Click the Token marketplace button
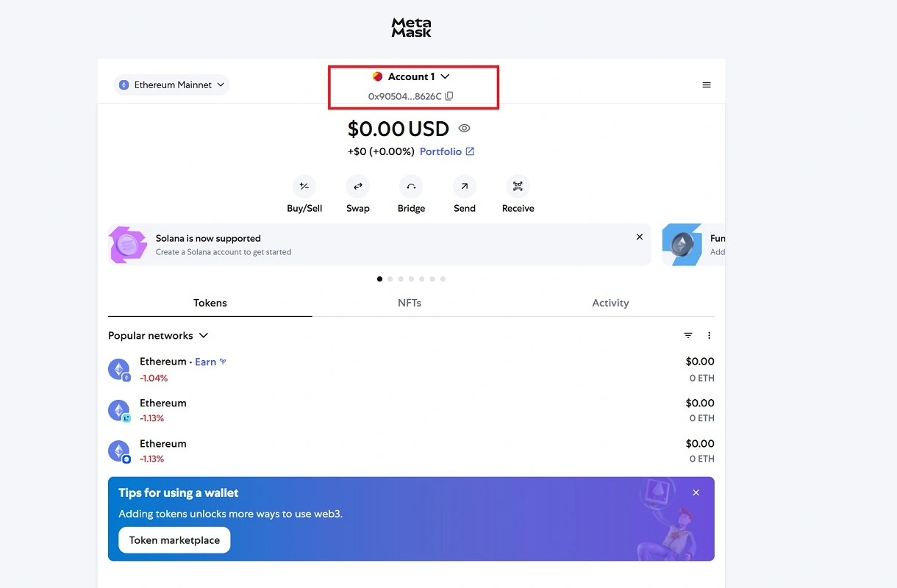Viewport: 897px width, 588px height. [x=174, y=540]
